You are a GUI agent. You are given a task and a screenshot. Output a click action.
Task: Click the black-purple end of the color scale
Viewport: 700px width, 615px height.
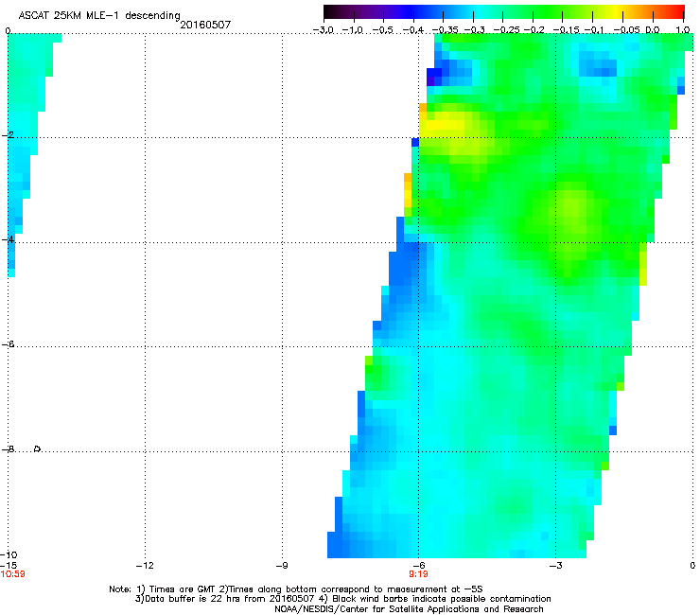(x=340, y=12)
